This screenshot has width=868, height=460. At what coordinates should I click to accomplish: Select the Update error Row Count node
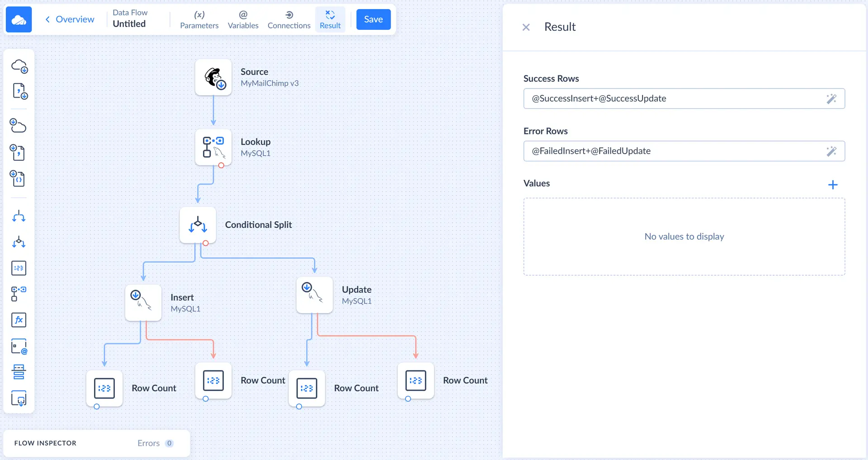click(416, 380)
